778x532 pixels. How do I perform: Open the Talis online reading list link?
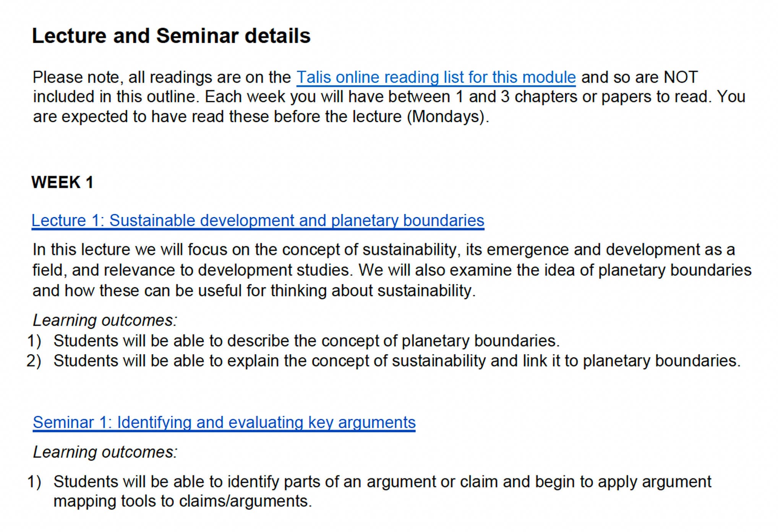click(x=436, y=78)
